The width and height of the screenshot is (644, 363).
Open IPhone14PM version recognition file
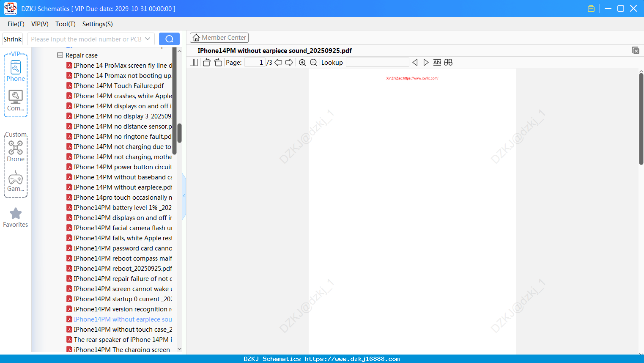[x=119, y=309]
